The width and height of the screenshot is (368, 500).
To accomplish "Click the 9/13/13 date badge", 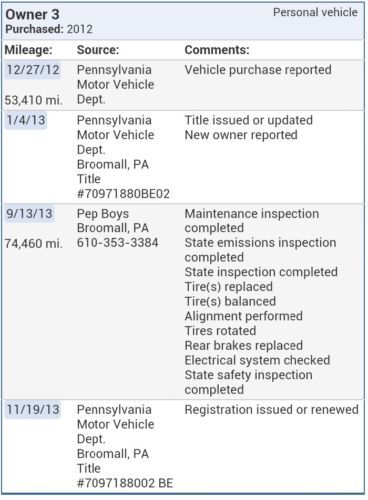I will (29, 213).
